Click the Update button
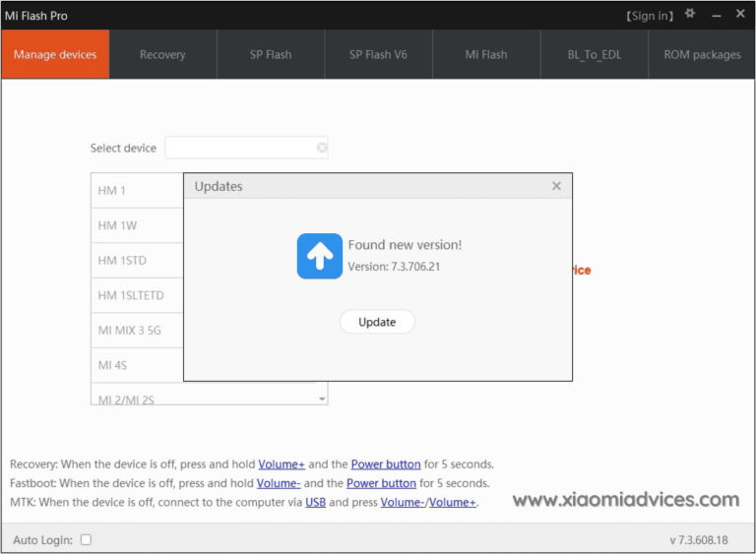This screenshot has height=554, width=756. pos(377,322)
